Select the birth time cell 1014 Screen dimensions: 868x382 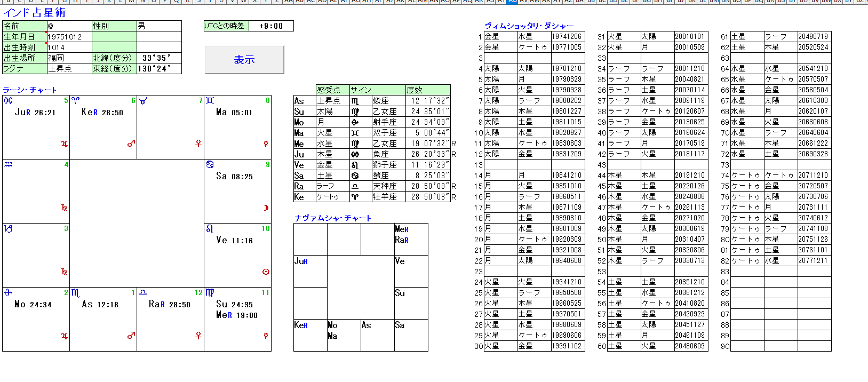[69, 47]
